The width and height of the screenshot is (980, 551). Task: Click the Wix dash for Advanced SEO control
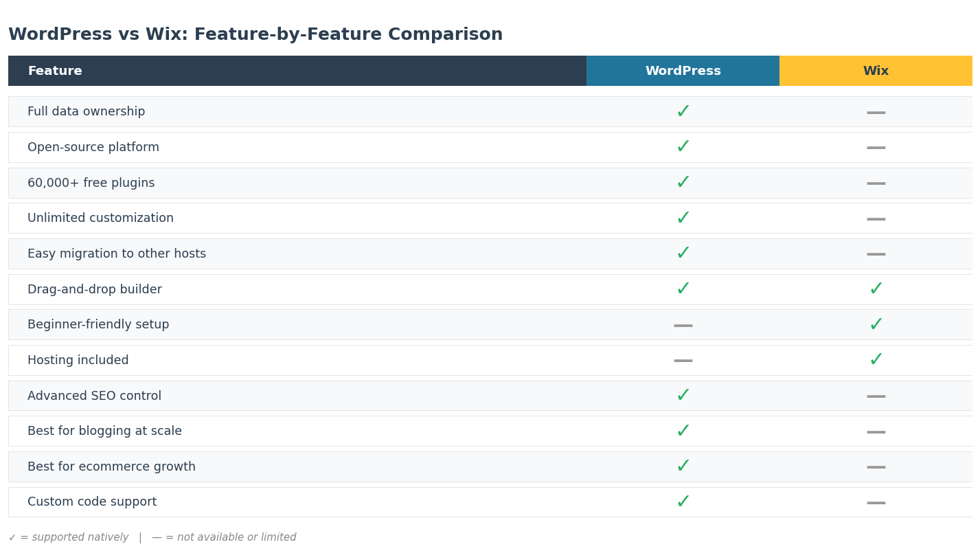point(876,396)
